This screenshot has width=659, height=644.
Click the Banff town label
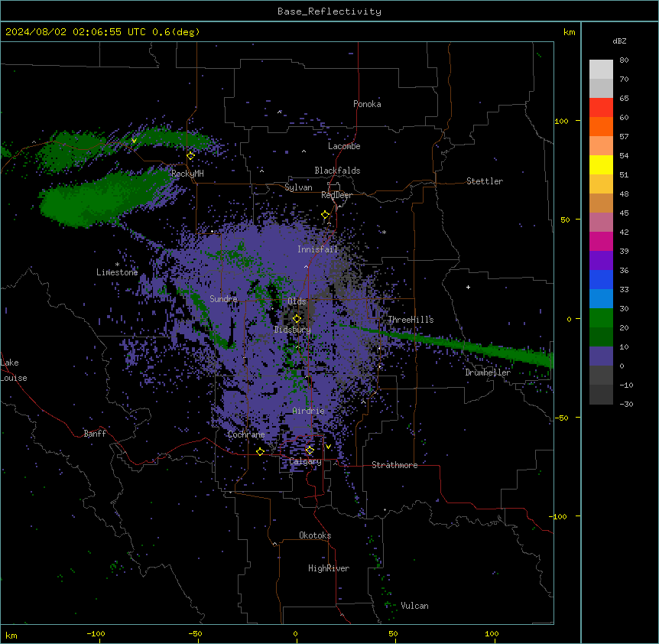tap(95, 434)
